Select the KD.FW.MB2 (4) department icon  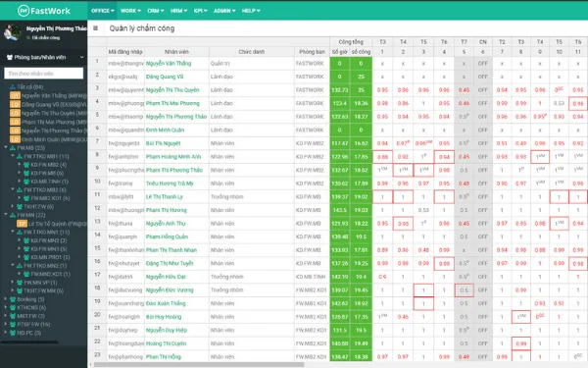click(26, 165)
